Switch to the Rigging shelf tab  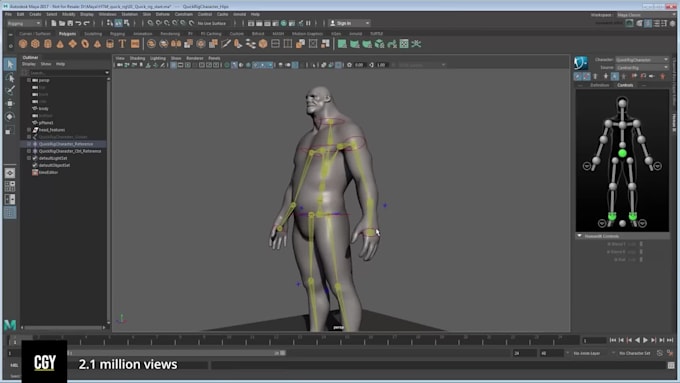pos(117,33)
